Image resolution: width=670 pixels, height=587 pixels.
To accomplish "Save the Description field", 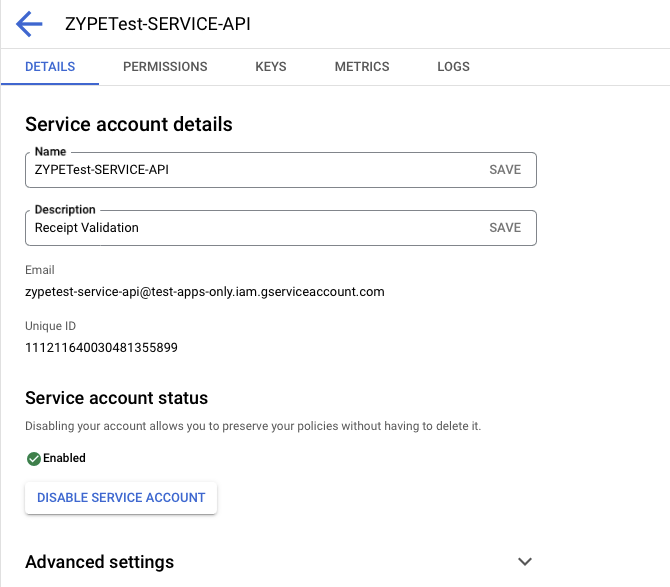I will [x=505, y=228].
